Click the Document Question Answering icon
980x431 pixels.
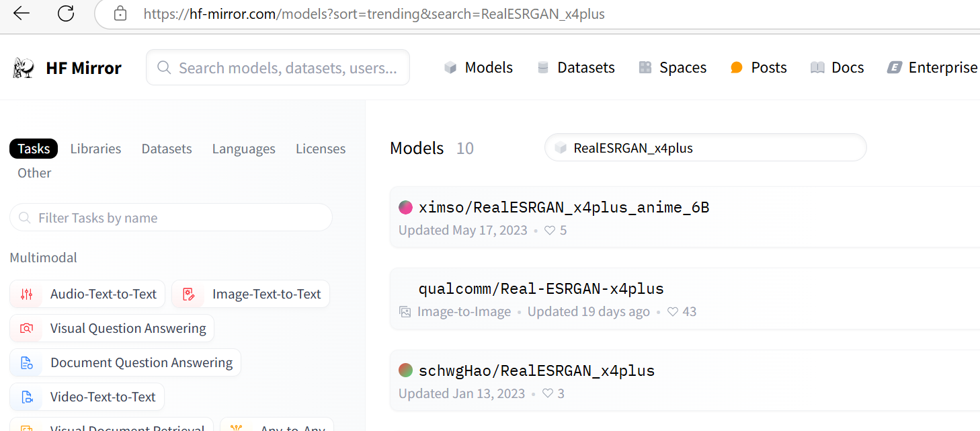click(26, 363)
